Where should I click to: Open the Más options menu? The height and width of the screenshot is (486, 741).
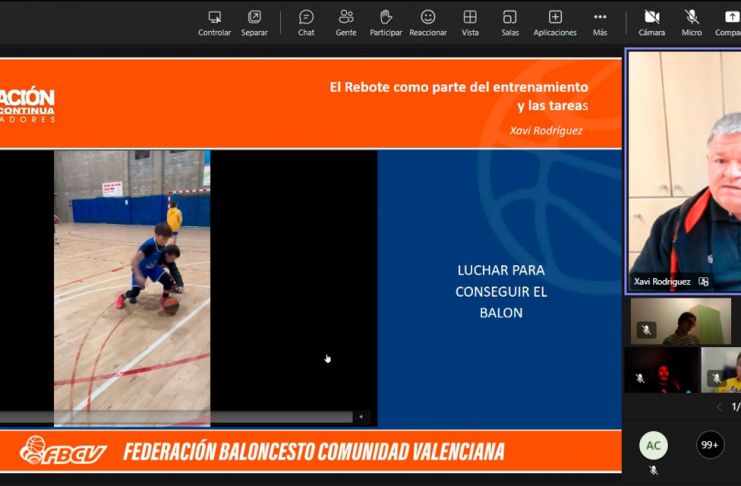coord(600,23)
